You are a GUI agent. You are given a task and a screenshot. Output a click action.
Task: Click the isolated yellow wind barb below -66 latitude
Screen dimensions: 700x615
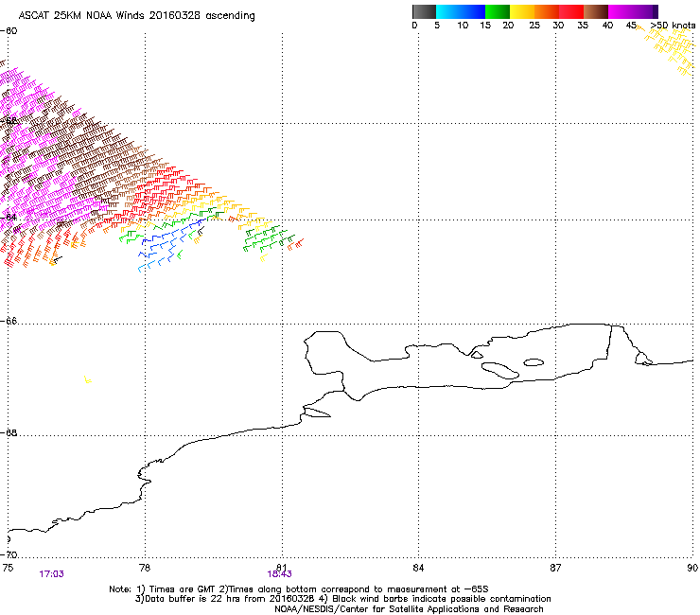[87, 379]
